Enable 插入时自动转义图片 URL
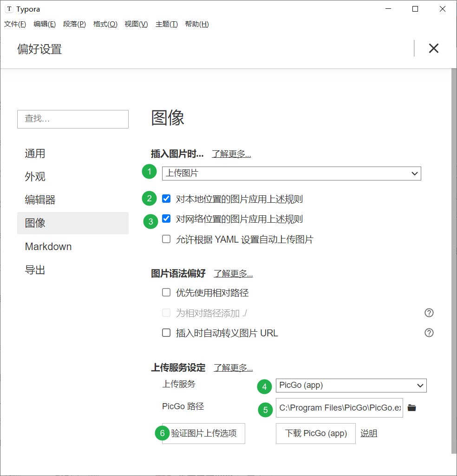 pos(166,333)
